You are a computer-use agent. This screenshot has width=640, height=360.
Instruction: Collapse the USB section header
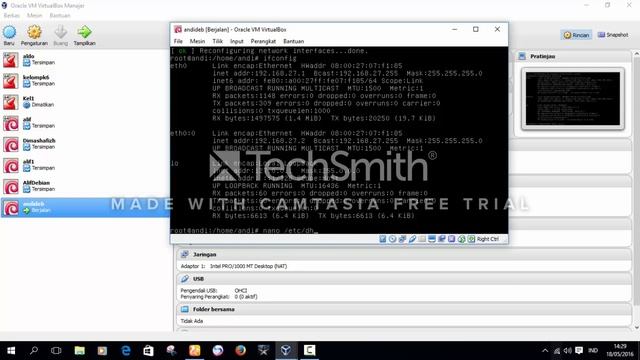point(404,279)
